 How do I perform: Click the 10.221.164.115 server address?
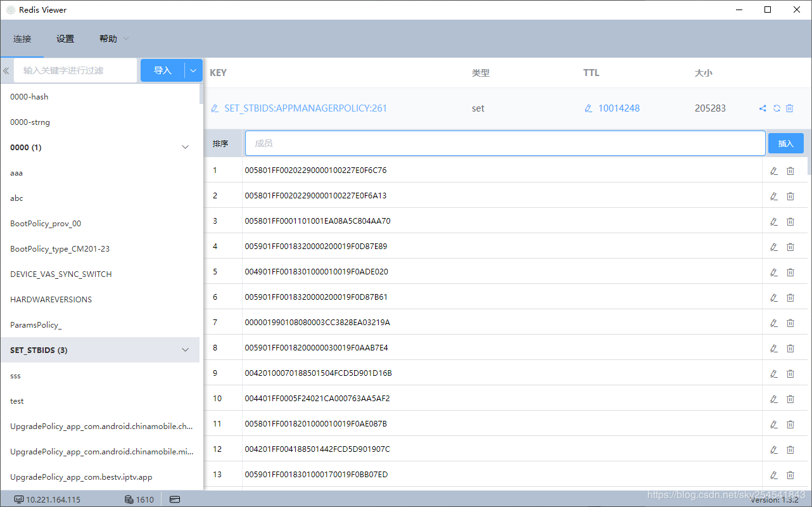coord(53,499)
